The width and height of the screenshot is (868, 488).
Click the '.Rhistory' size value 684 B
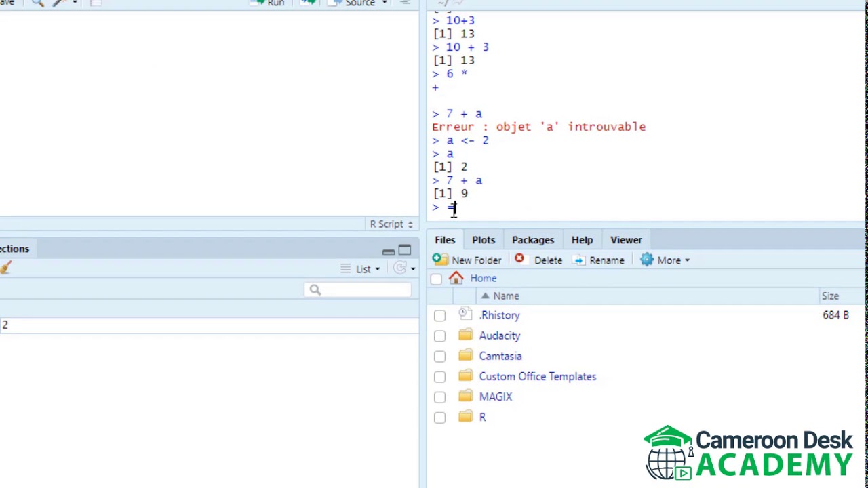(835, 315)
